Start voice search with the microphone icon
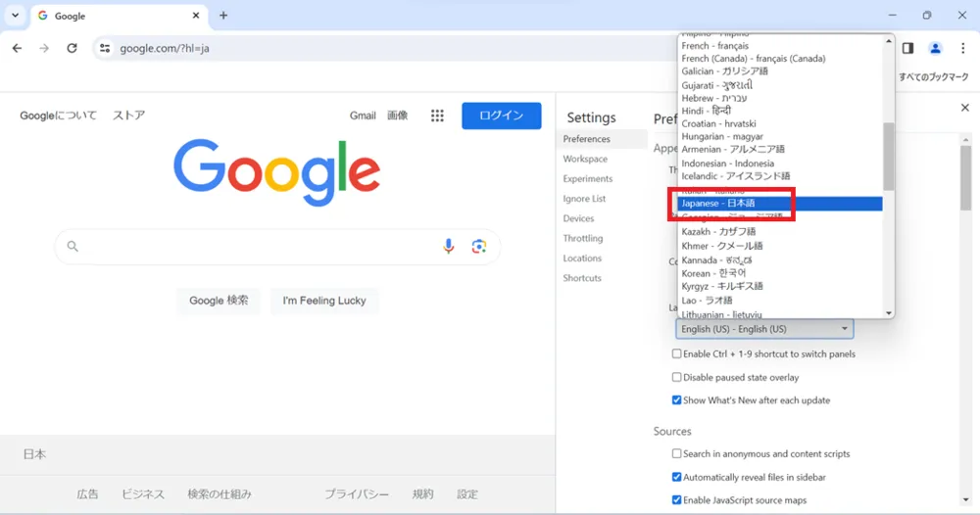The height and width of the screenshot is (515, 980). pyautogui.click(x=448, y=246)
